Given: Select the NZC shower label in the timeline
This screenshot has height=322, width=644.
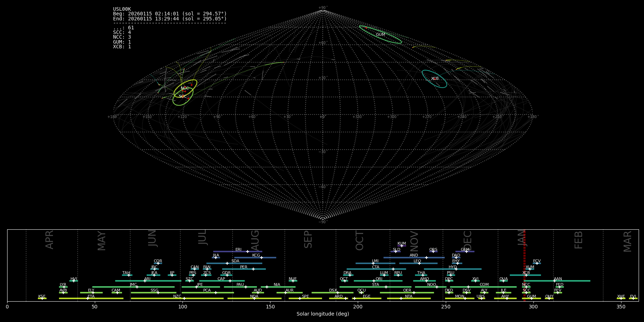Looking at the screenshot, I should click(177, 297).
